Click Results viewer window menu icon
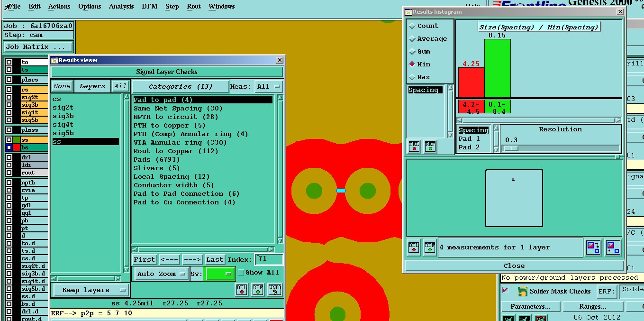Image resolution: width=644 pixels, height=321 pixels. point(54,60)
